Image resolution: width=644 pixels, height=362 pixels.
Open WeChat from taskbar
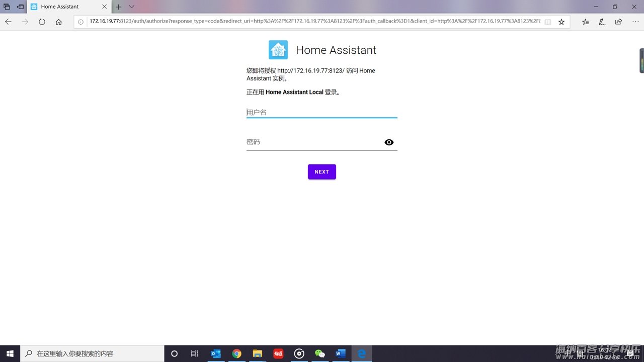pos(320,353)
